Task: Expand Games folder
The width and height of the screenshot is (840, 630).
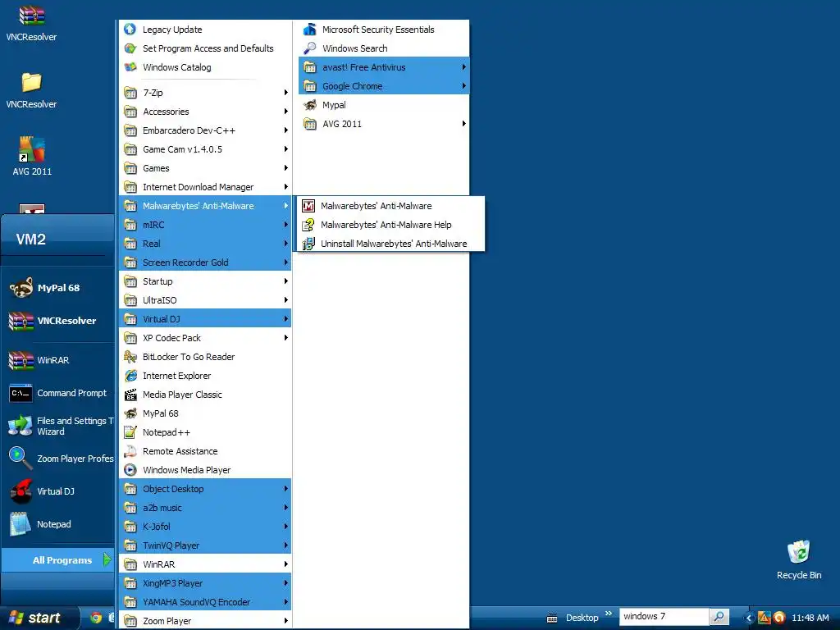Action: [204, 168]
